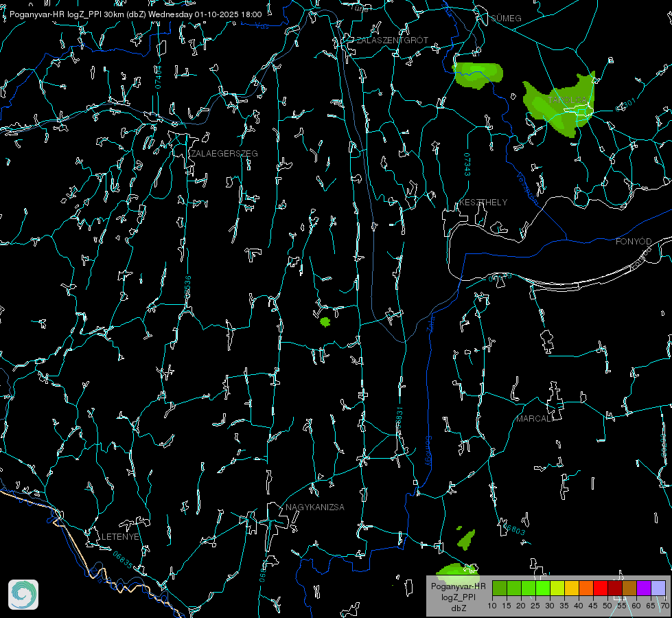The width and height of the screenshot is (672, 618).
Task: Click the ZALAEGERSZEG town label
Action: (224, 154)
